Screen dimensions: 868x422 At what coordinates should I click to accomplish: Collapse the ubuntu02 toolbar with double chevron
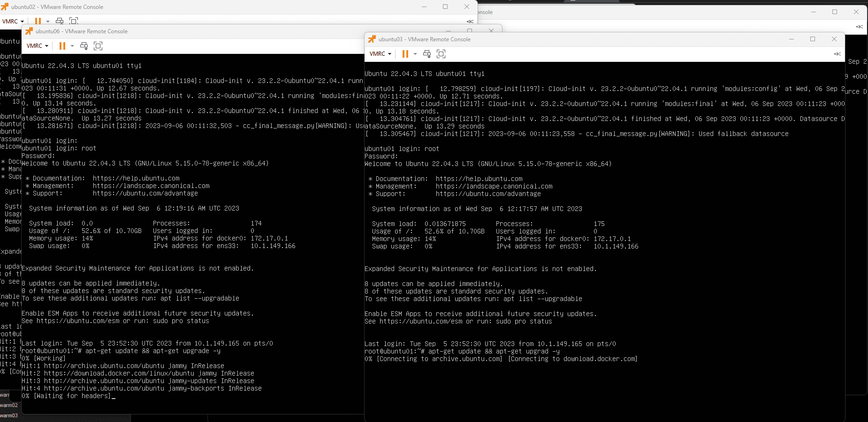(x=470, y=22)
